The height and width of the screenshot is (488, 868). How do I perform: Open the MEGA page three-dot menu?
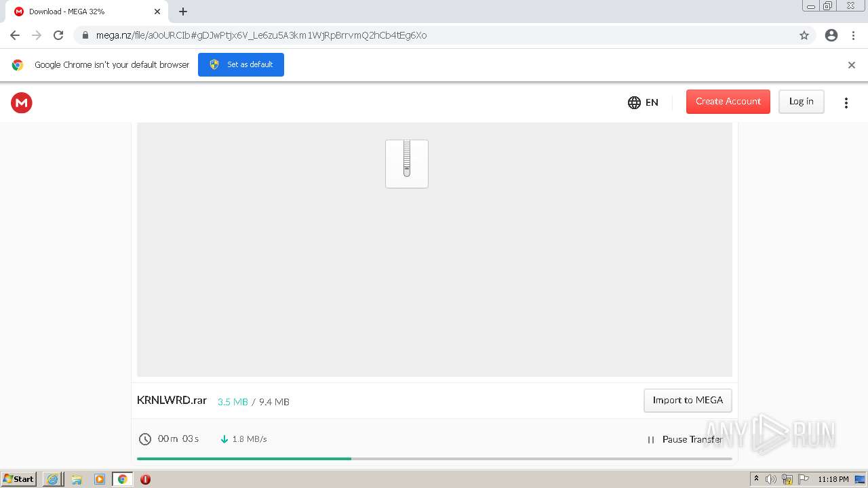pos(846,103)
